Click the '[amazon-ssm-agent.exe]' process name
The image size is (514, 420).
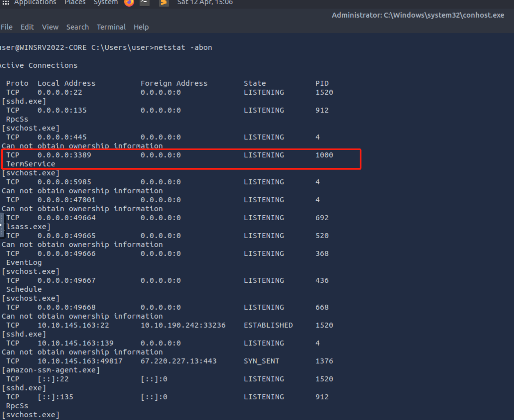click(51, 370)
